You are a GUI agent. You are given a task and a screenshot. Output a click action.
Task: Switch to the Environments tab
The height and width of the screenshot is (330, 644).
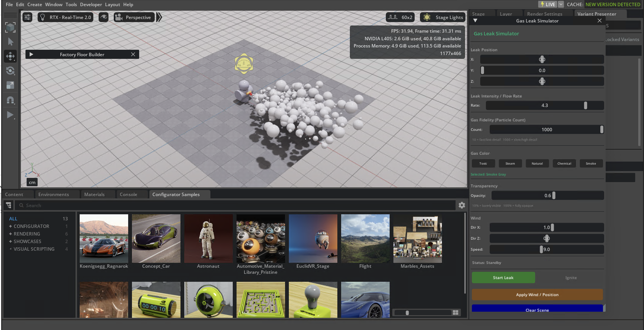coord(54,194)
